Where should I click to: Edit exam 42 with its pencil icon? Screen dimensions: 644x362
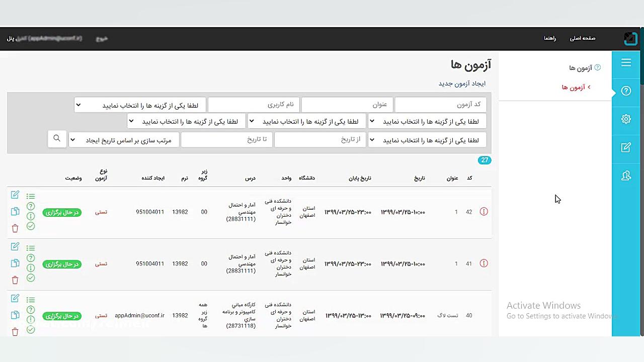15,195
